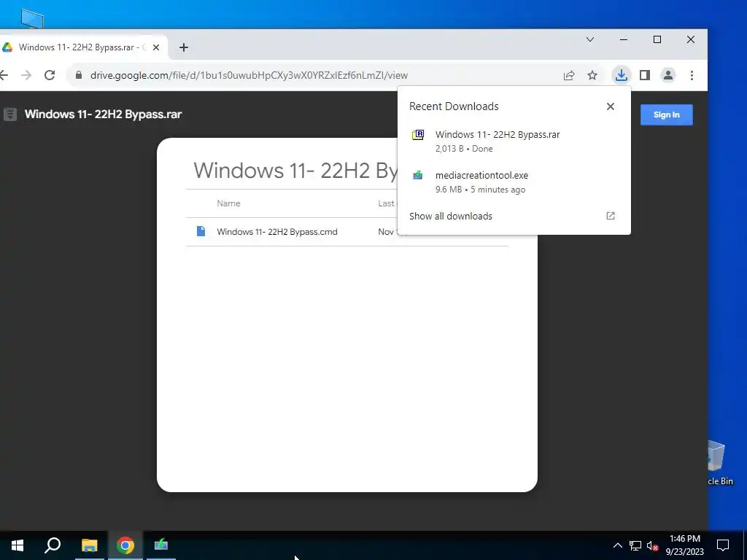Select Windows 11- 22H2 Bypass.cmd file row

click(347, 232)
